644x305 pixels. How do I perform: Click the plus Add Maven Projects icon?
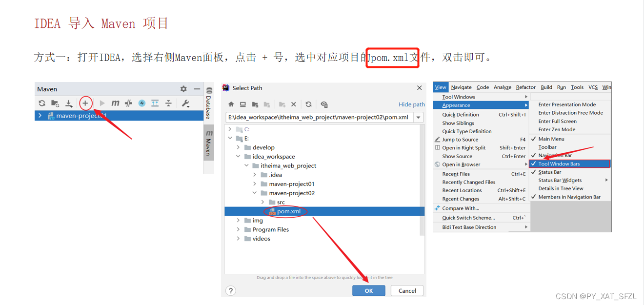[x=85, y=103]
